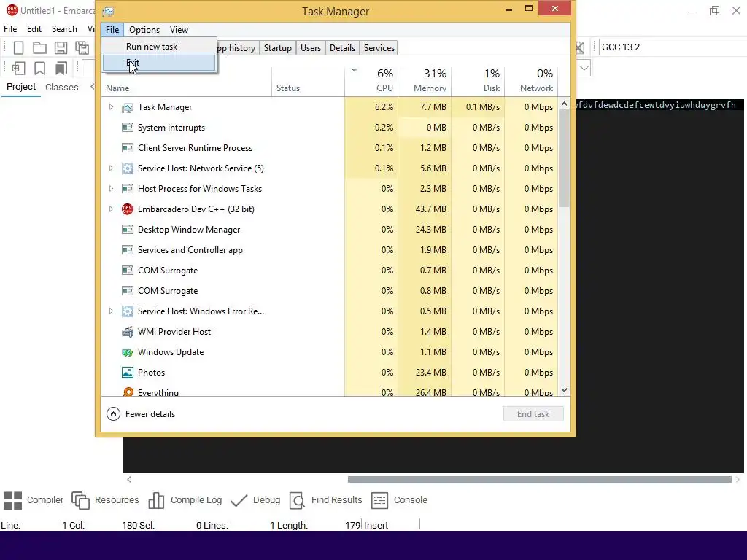
Task: Click the Compiler grid icon
Action: [13, 500]
